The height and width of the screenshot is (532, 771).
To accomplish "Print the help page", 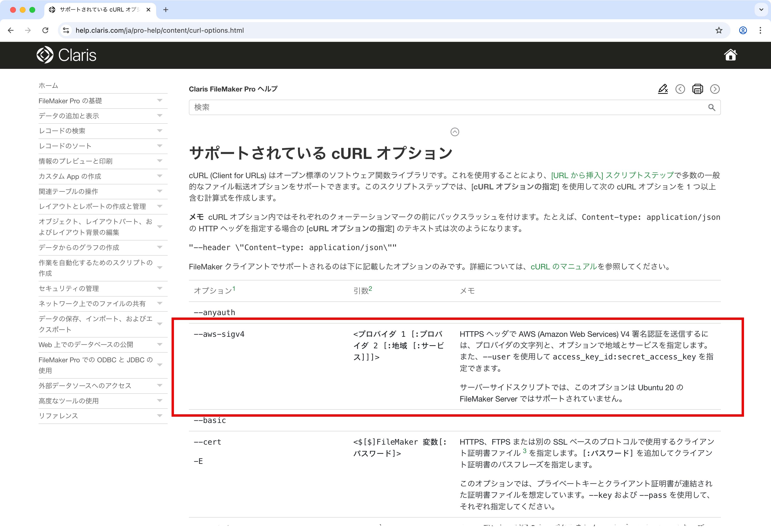I will click(697, 89).
